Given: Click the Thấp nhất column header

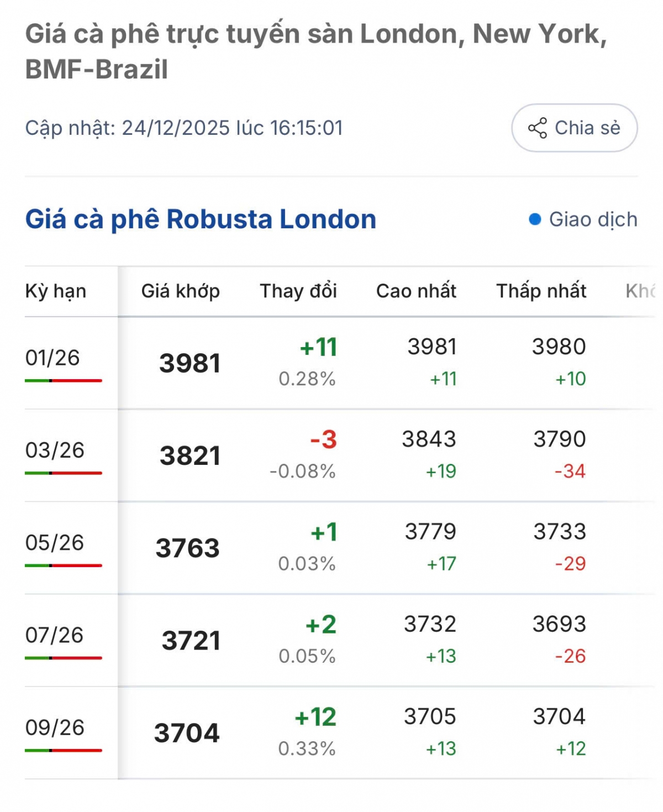Looking at the screenshot, I should tap(541, 291).
